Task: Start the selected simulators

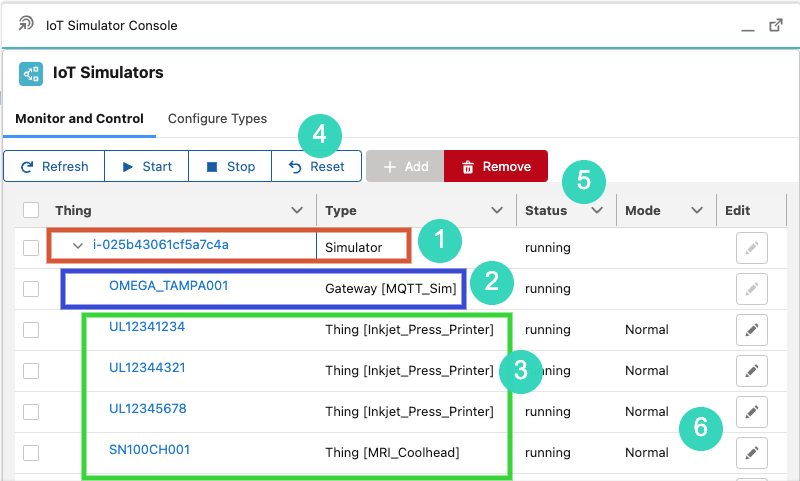Action: [x=146, y=166]
